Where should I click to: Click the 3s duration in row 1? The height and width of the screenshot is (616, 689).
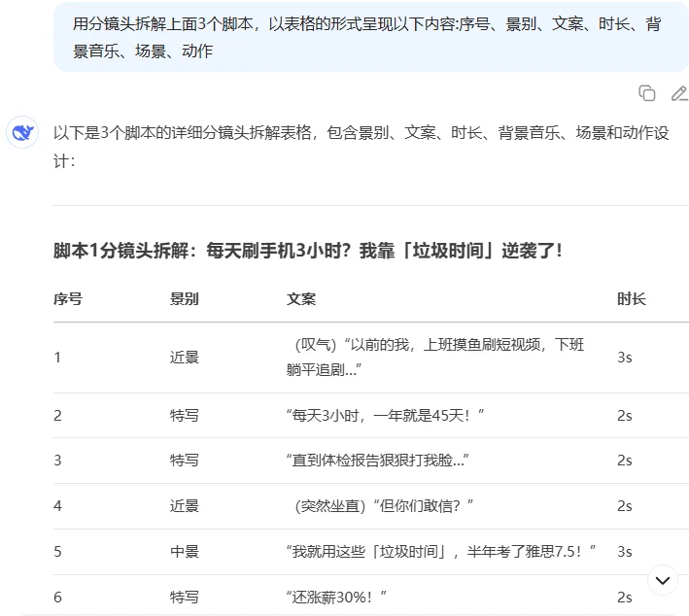pyautogui.click(x=625, y=358)
